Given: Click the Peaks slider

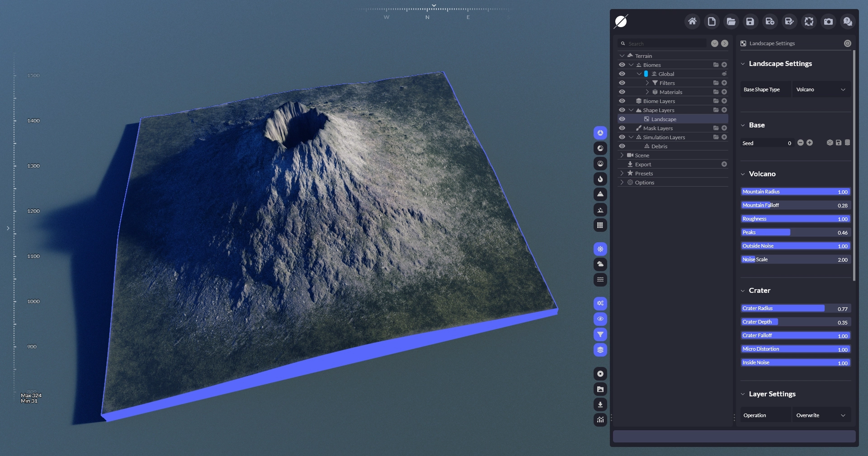Looking at the screenshot, I should point(795,232).
